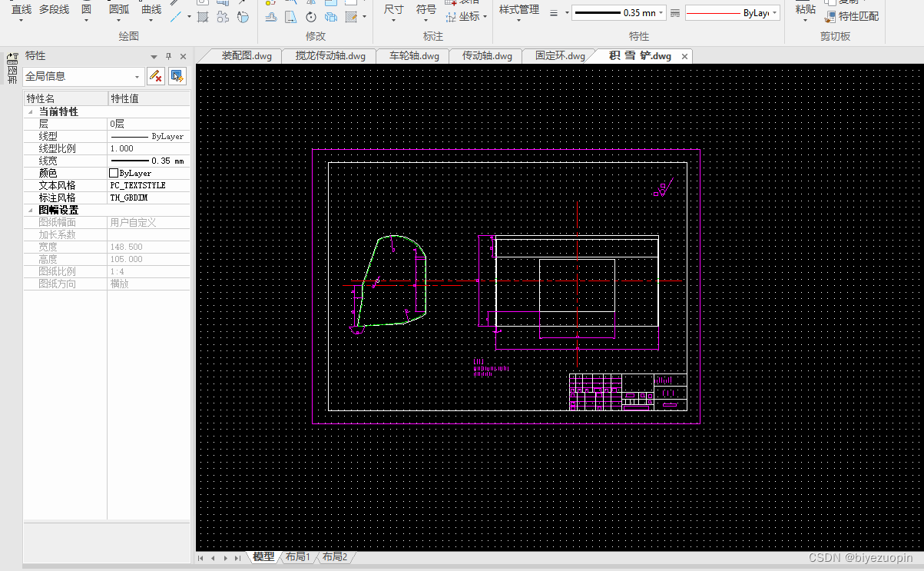
Task: Open the 圆 (circle) tool dropdown
Action: pyautogui.click(x=86, y=20)
